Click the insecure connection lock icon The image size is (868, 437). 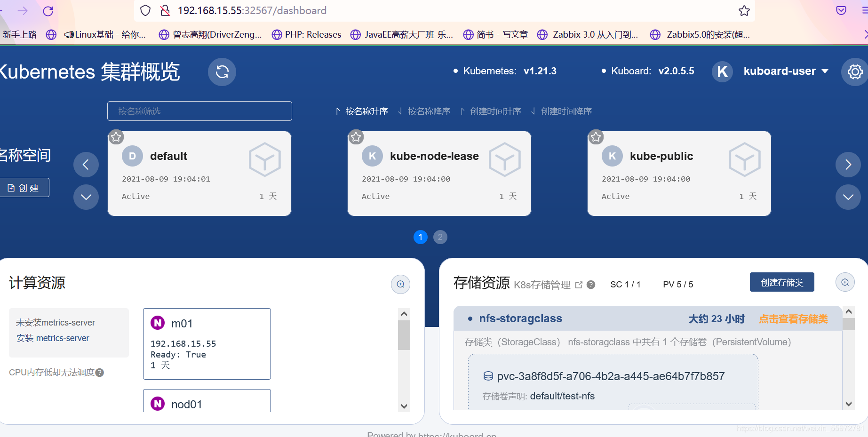[165, 10]
